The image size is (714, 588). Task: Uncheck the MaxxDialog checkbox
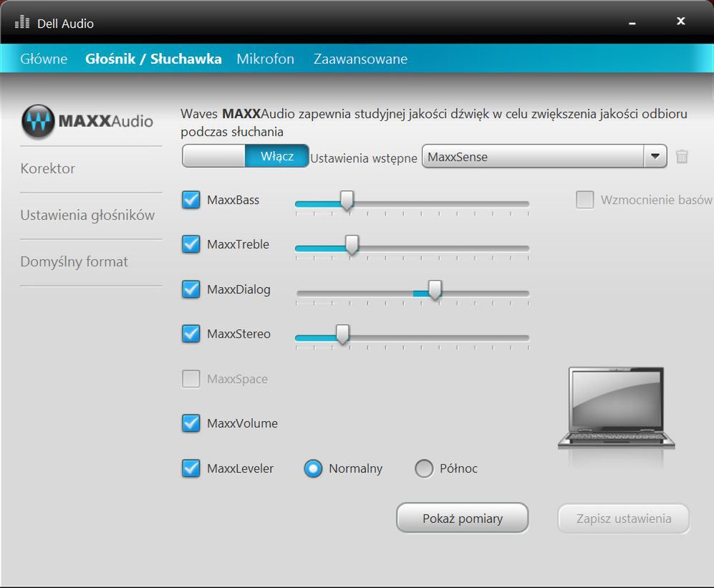(190, 289)
